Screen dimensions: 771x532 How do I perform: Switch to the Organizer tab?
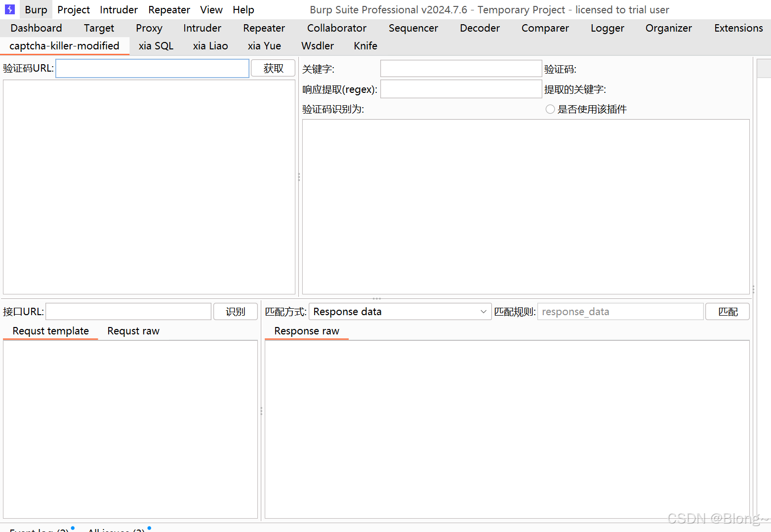[x=669, y=28]
